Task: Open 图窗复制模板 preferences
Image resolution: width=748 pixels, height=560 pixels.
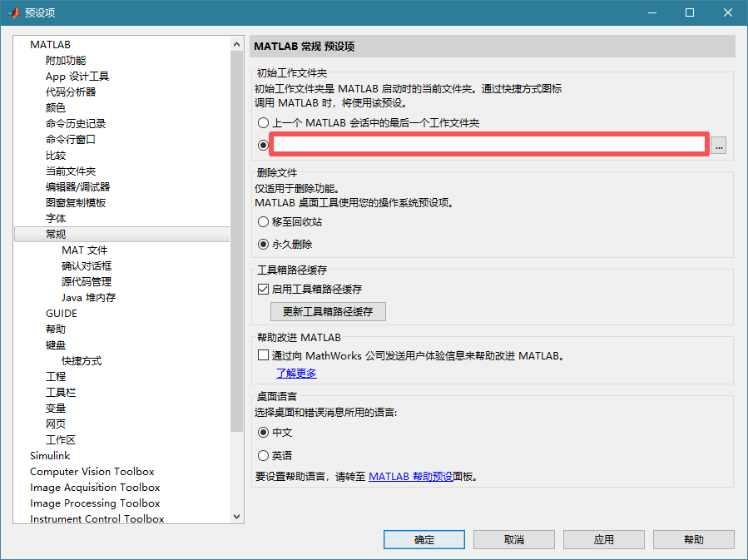Action: (76, 203)
